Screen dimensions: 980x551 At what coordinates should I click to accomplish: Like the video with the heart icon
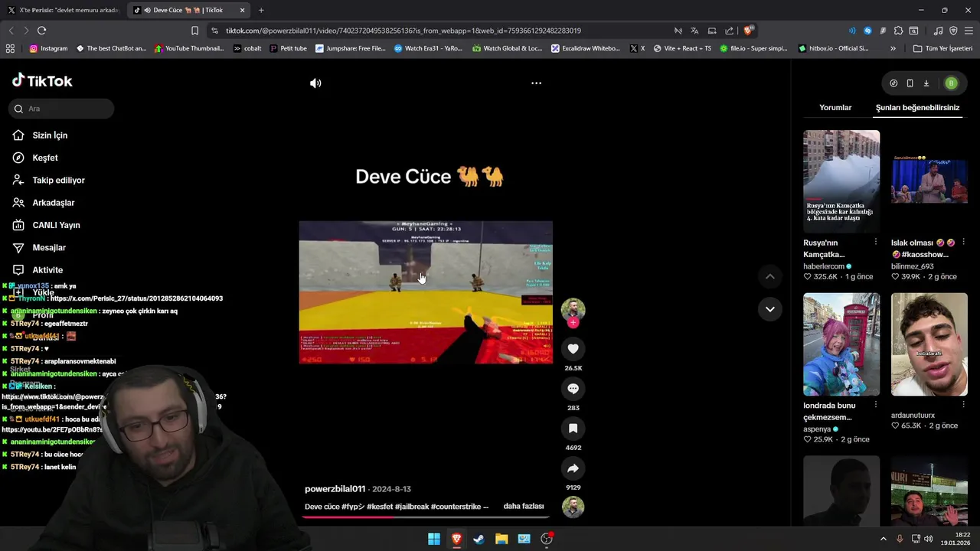click(573, 349)
